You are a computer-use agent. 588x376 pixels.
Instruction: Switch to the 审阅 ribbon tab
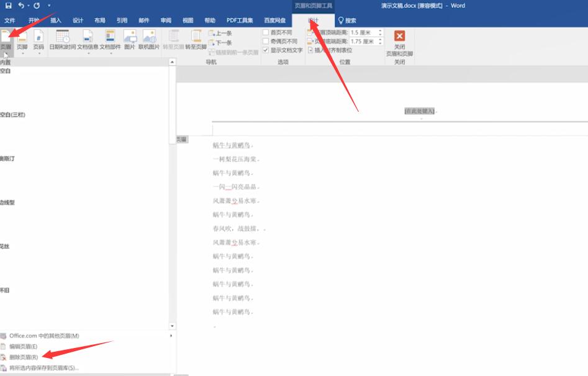166,21
